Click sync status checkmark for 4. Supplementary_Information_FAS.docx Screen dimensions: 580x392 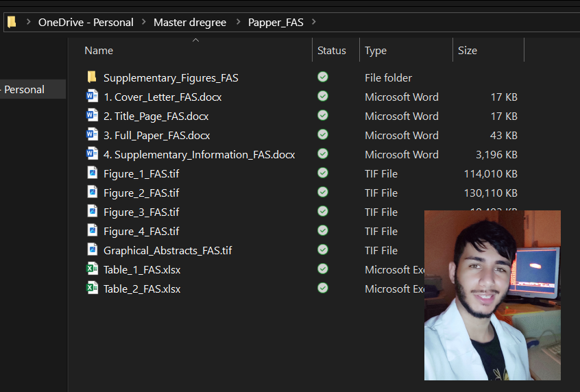pyautogui.click(x=323, y=154)
